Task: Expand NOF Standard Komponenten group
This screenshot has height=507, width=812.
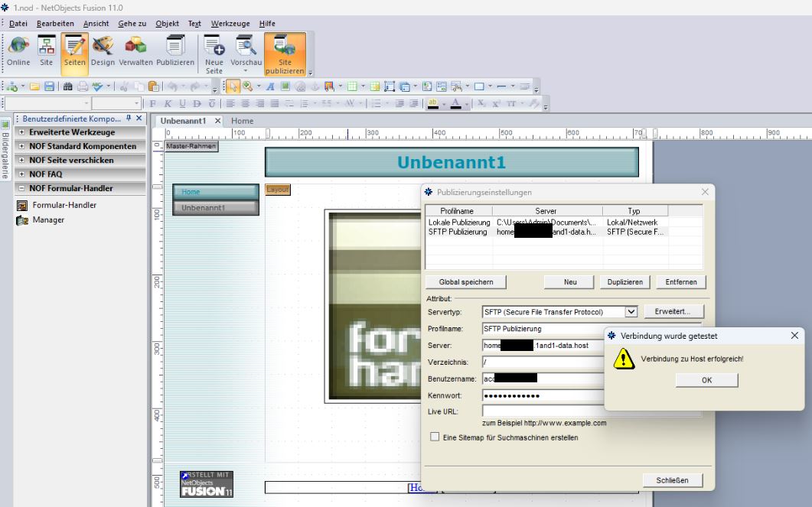Action: coord(21,146)
